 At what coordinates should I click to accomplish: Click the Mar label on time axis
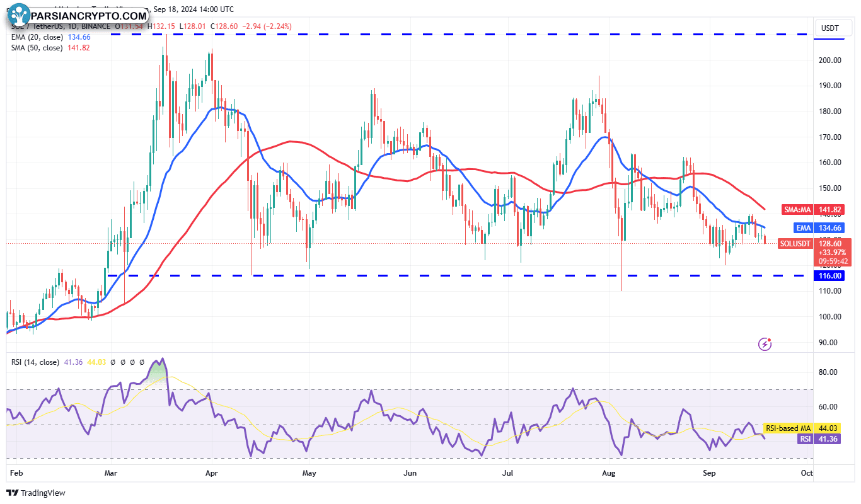[111, 472]
